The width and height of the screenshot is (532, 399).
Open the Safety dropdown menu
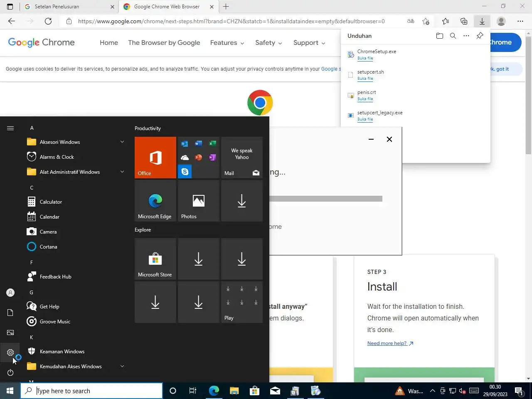(268, 42)
